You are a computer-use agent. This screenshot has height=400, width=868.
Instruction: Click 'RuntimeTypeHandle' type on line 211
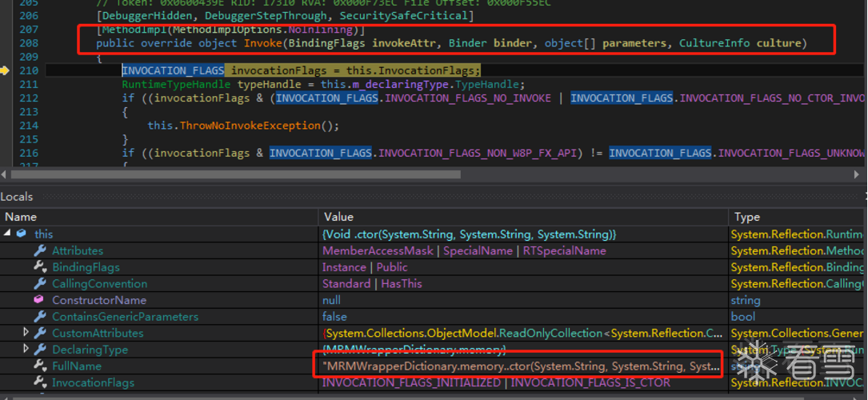click(x=177, y=84)
